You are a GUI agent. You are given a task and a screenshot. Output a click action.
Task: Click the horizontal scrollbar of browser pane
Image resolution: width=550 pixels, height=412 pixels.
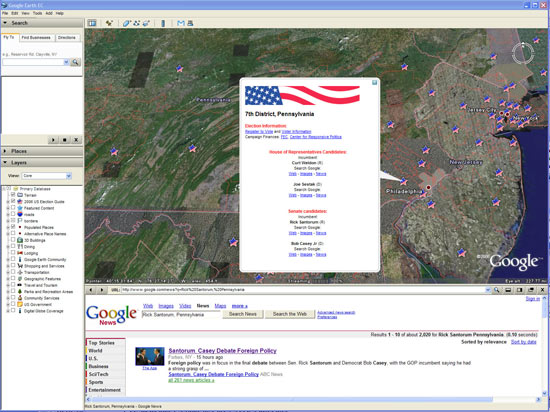tap(293, 400)
